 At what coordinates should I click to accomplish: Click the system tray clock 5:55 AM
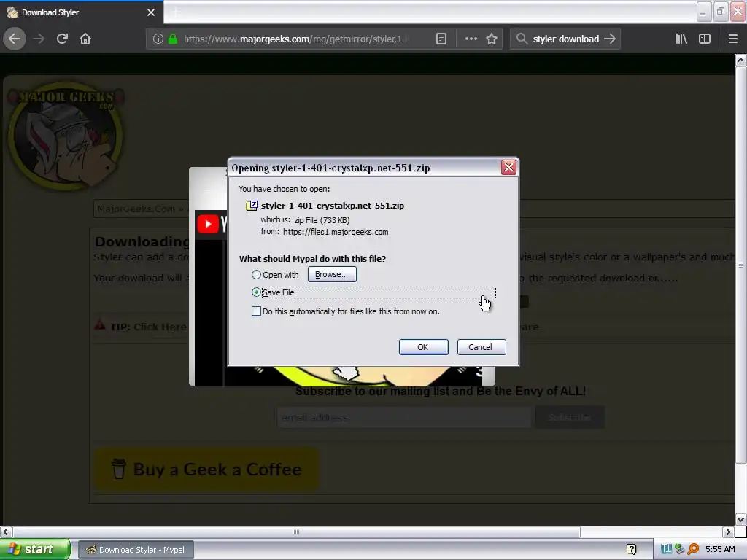pos(720,549)
